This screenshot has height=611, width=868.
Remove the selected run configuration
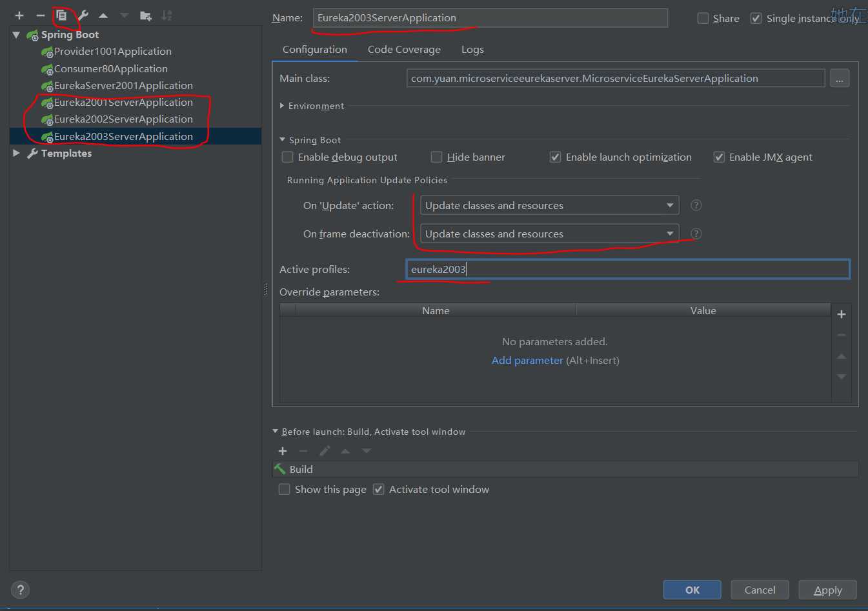pos(41,15)
